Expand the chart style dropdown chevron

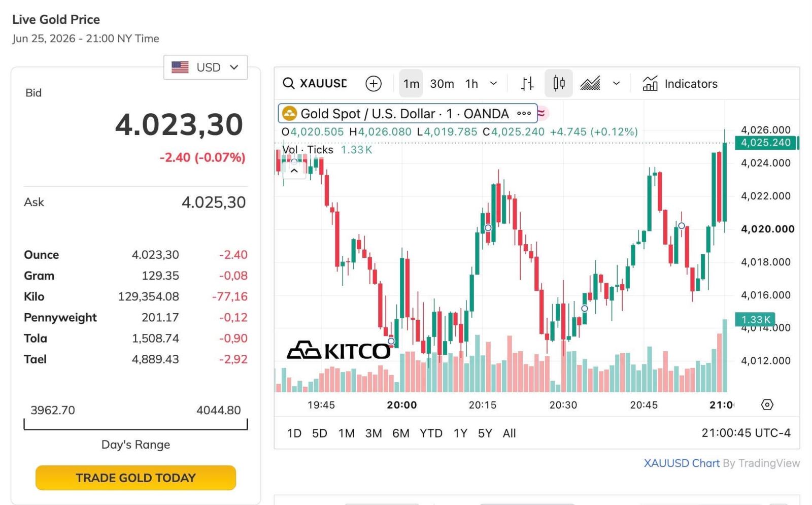click(x=616, y=83)
